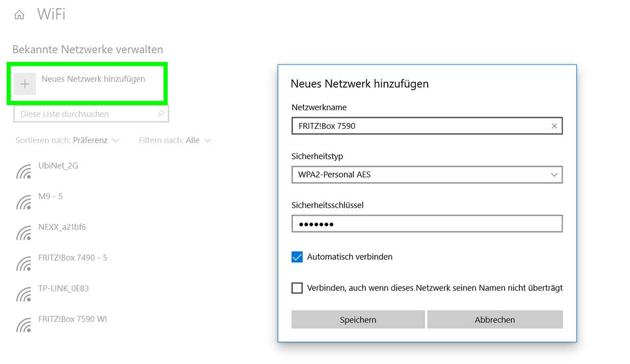Click the Automatisch verbinden label text
630x364 pixels.
(x=350, y=257)
